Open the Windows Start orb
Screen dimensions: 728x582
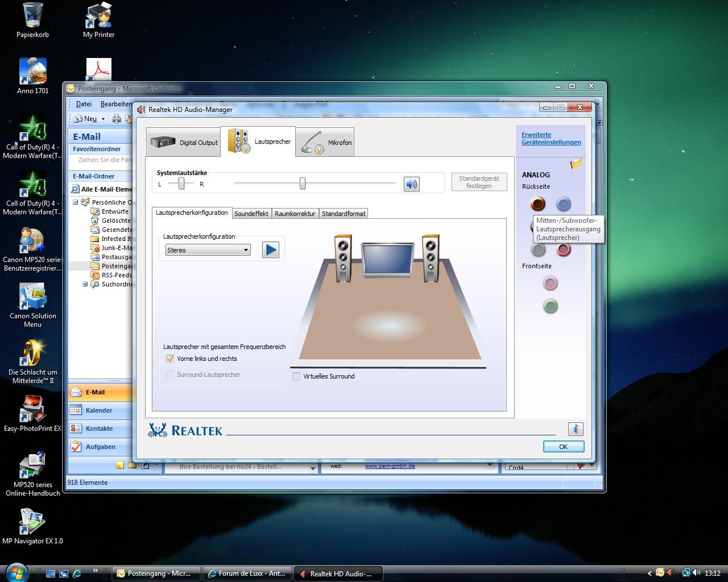click(x=17, y=572)
